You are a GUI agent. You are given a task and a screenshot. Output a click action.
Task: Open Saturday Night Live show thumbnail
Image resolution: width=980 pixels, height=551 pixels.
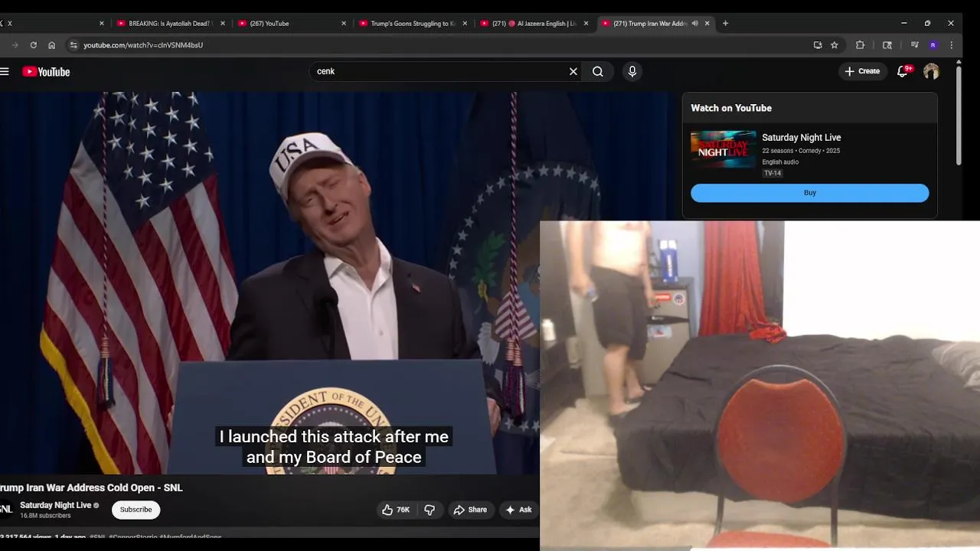[x=723, y=149]
